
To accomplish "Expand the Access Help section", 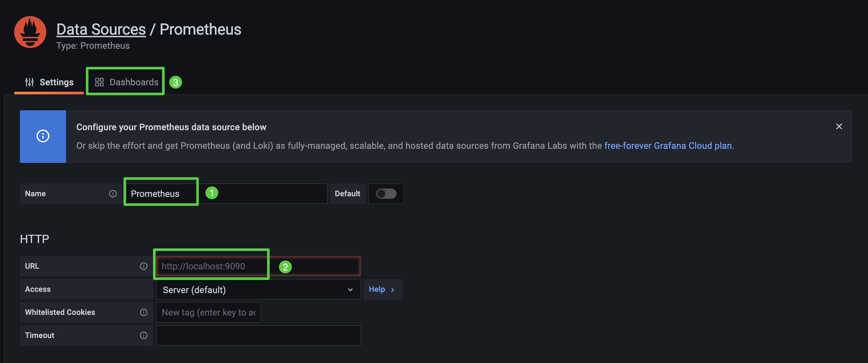I will tap(383, 289).
